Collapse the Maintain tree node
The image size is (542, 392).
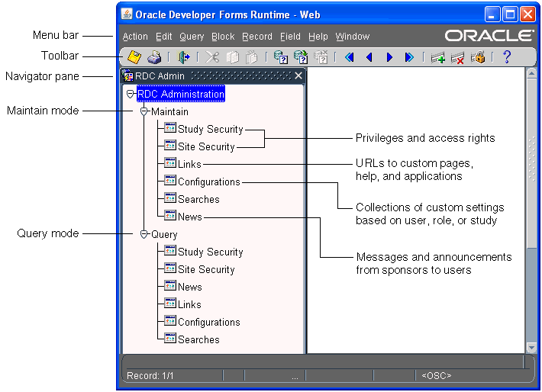tap(144, 111)
